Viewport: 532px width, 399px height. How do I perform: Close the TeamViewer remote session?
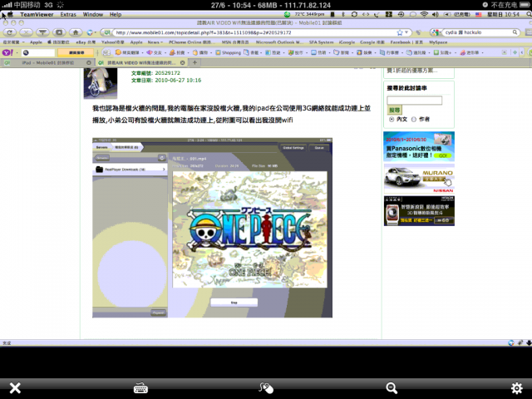point(15,388)
